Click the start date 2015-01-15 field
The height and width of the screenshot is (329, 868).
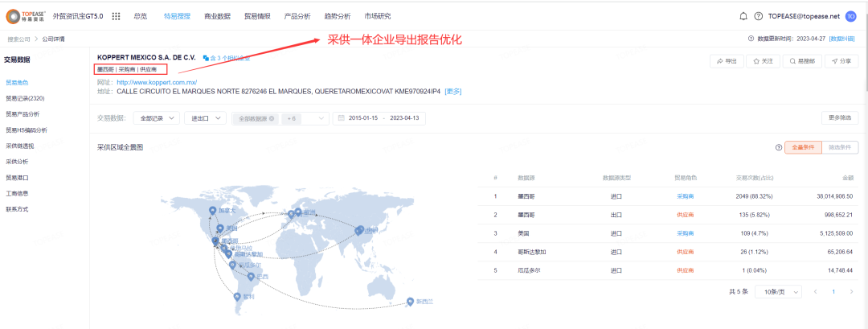click(x=363, y=118)
